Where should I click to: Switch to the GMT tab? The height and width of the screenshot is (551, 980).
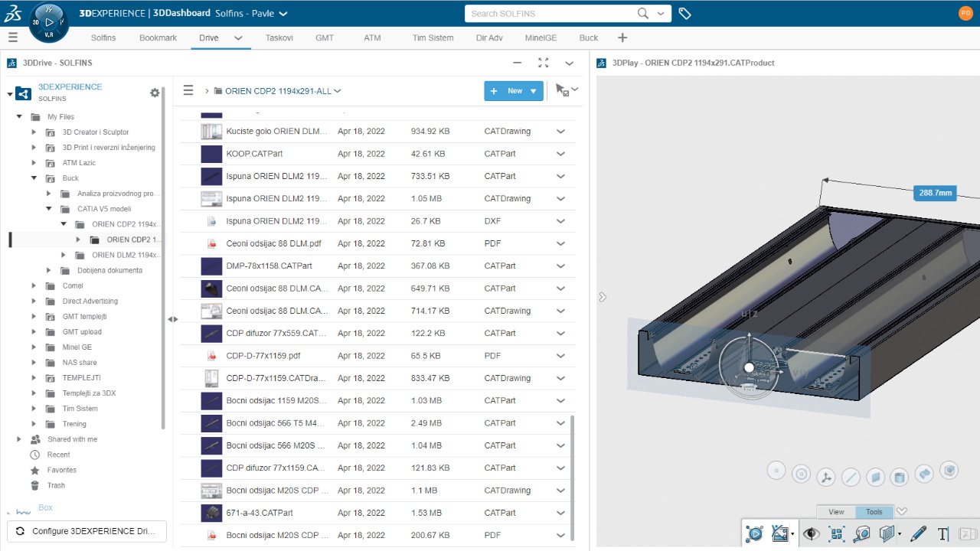tap(324, 37)
